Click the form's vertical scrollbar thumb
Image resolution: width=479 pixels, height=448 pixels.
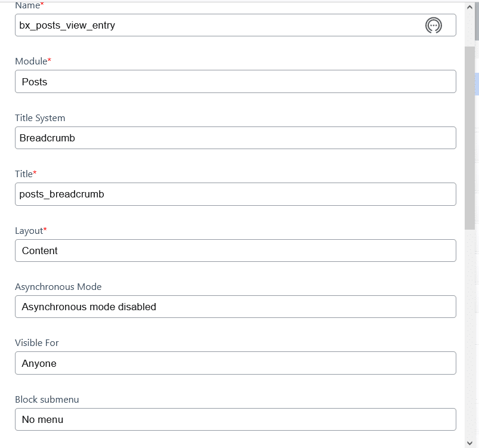[469, 137]
